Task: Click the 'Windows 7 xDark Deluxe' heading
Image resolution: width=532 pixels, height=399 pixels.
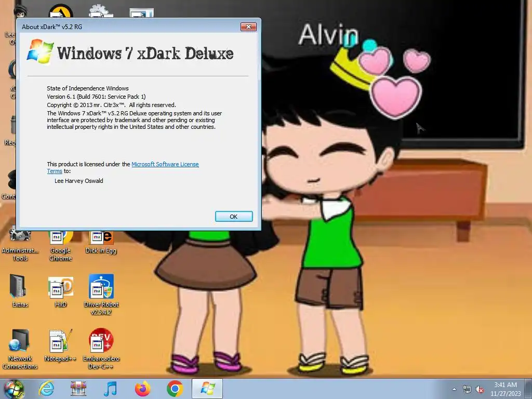Action: click(145, 54)
